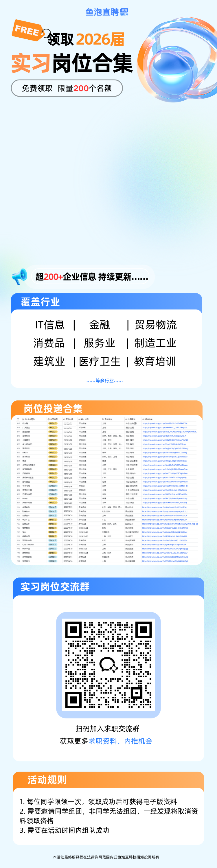
Task: Click the 贝壳找房 company cell
Action: [x=26, y=473]
